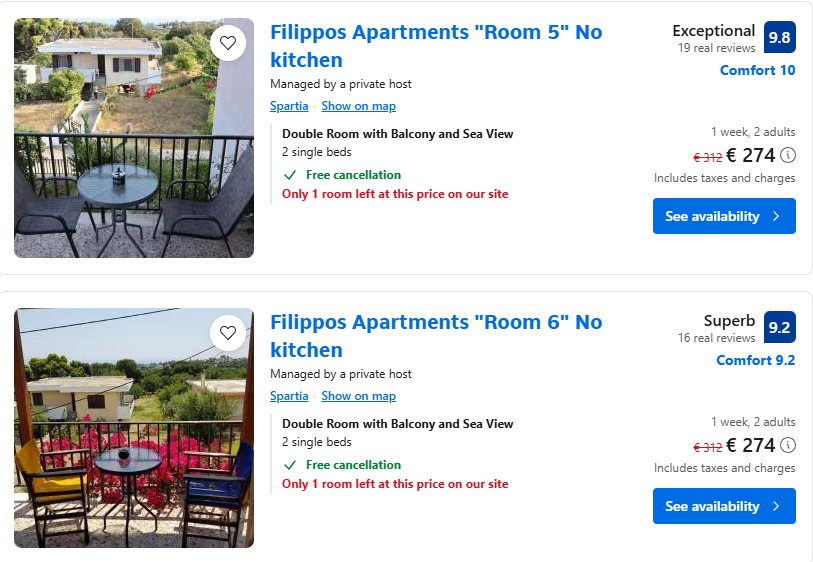The image size is (813, 562).
Task: Open Room 6 balcony photo thumbnail
Action: coord(133,440)
